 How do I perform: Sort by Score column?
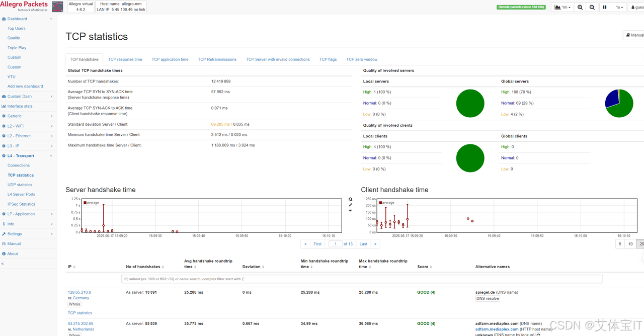tap(425, 267)
